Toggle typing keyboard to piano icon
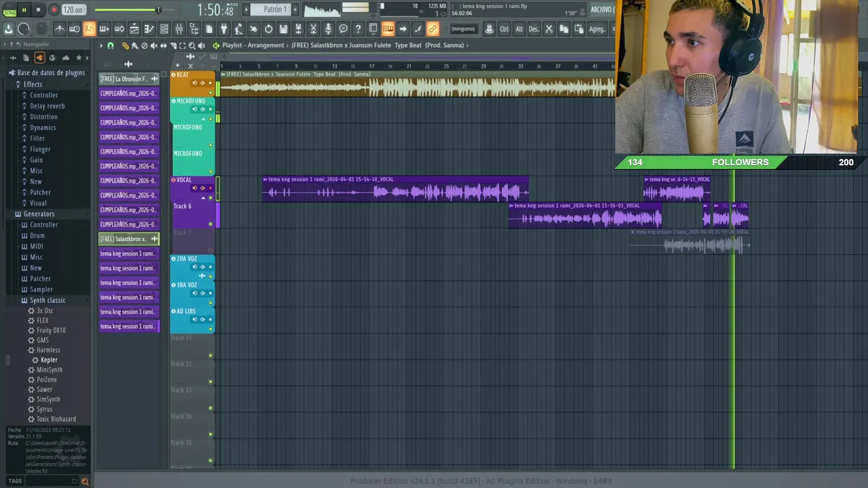Viewport: 868px width, 488px height. tap(388, 28)
